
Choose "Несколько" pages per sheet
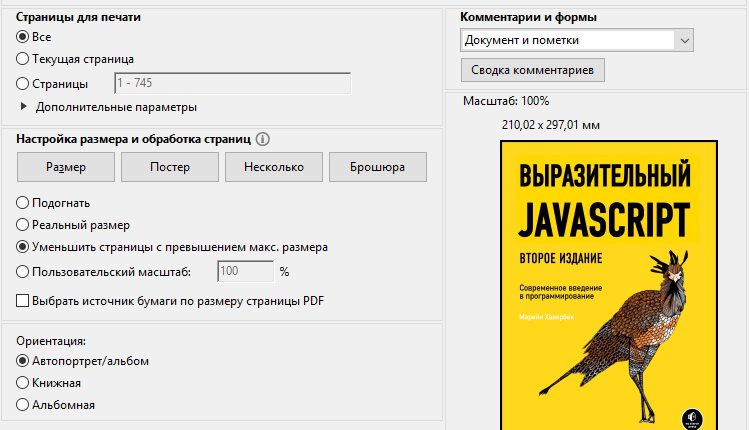(274, 167)
